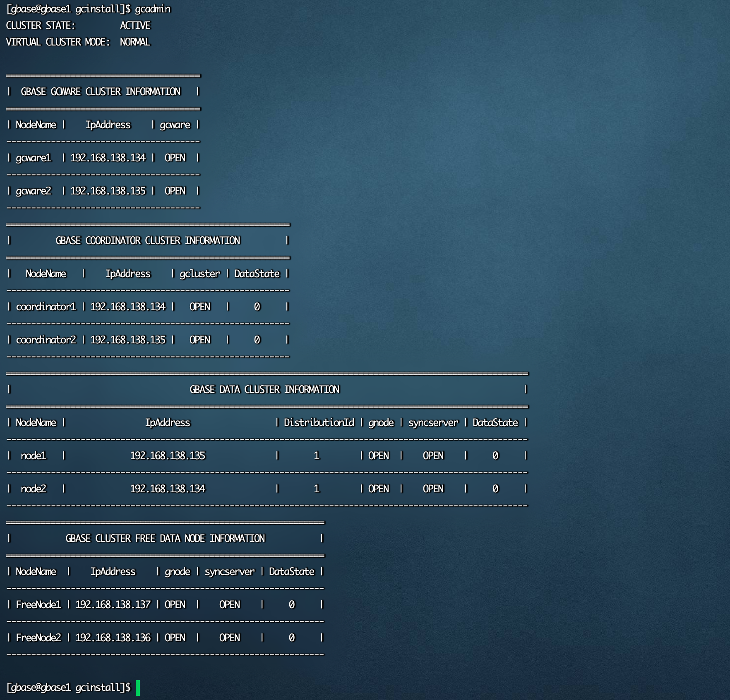Image resolution: width=730 pixels, height=700 pixels.
Task: Click gnode header in the free node table
Action: pyautogui.click(x=178, y=572)
